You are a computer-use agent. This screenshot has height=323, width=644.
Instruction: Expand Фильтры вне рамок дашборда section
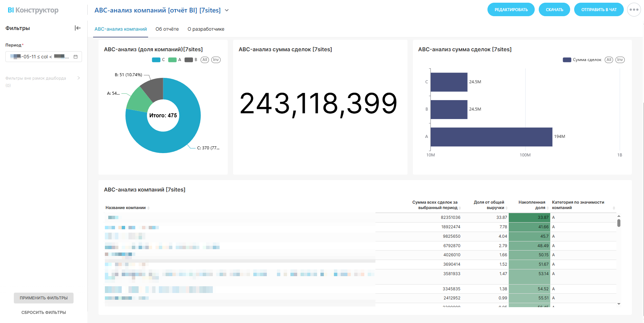click(79, 78)
